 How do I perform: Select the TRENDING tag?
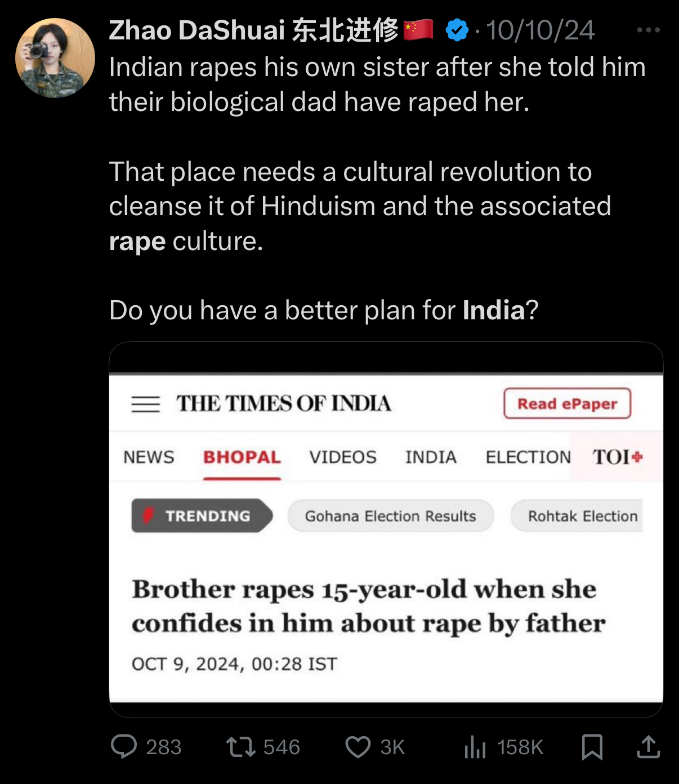(202, 515)
